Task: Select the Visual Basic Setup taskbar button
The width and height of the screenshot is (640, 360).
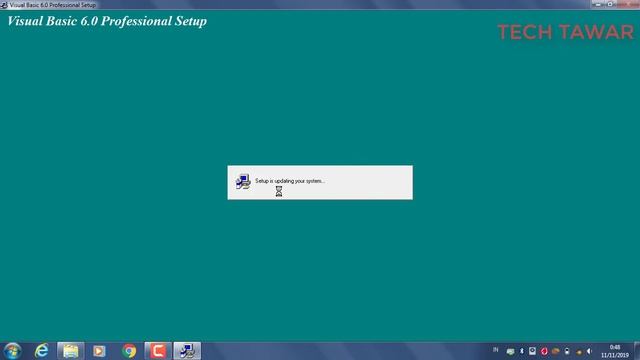Action: pos(187,351)
